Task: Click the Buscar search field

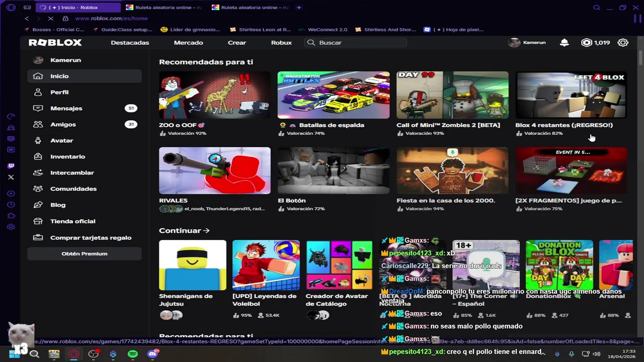Action: click(356, 43)
